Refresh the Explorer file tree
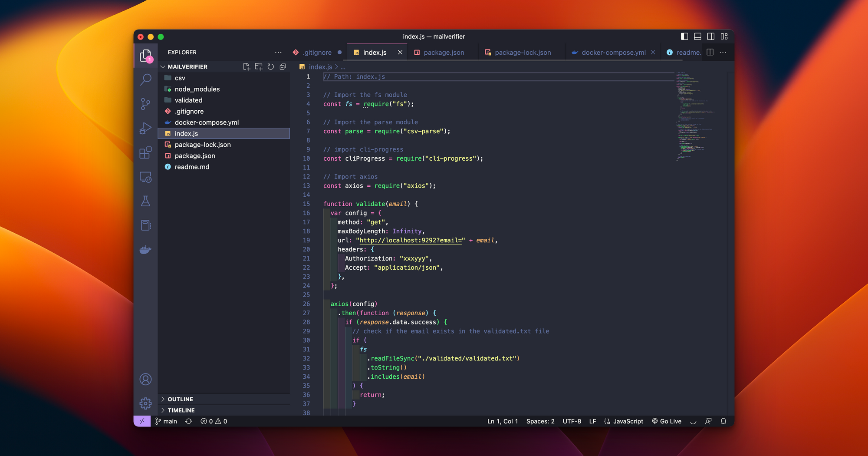The image size is (868, 456). 270,66
